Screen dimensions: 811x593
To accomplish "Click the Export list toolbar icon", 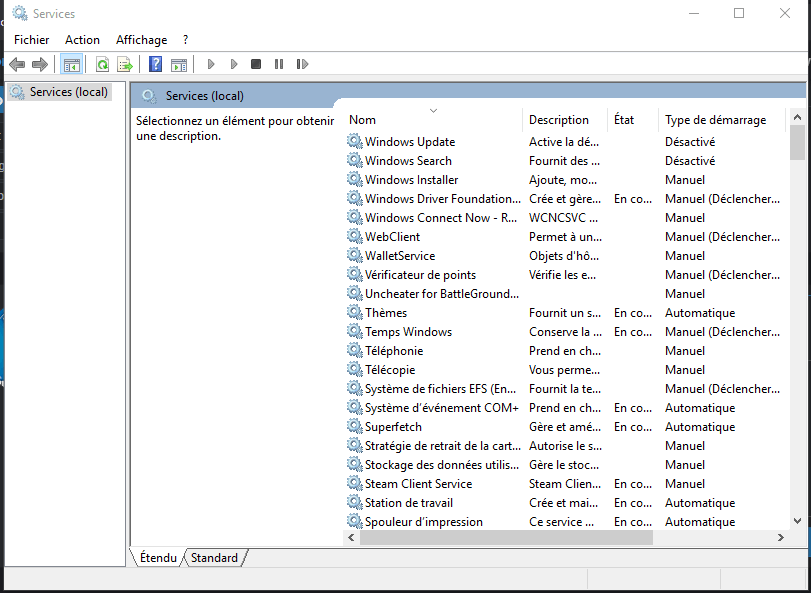I will (125, 65).
